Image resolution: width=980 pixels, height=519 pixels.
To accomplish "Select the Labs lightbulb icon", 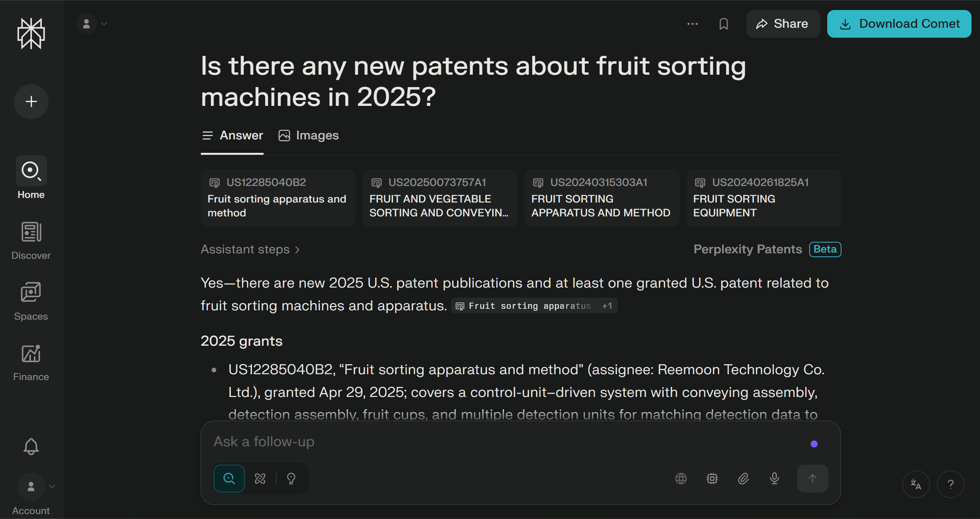I will click(x=291, y=479).
